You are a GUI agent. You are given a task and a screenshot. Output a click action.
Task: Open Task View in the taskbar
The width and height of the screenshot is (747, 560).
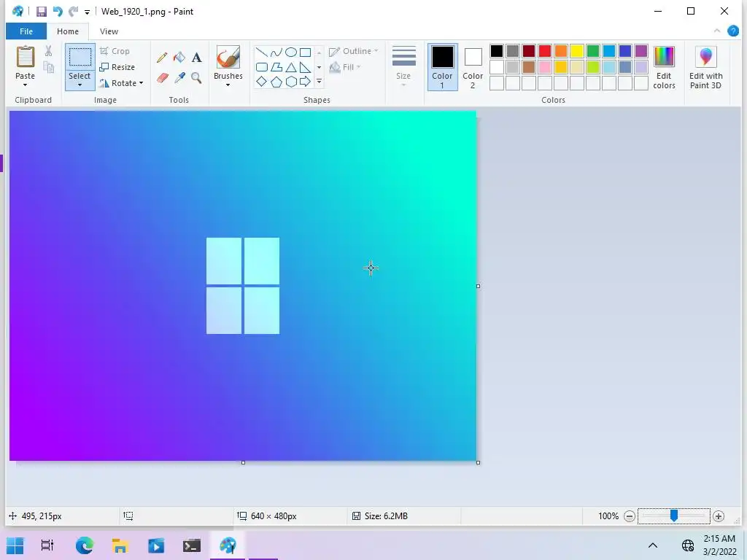tap(47, 545)
